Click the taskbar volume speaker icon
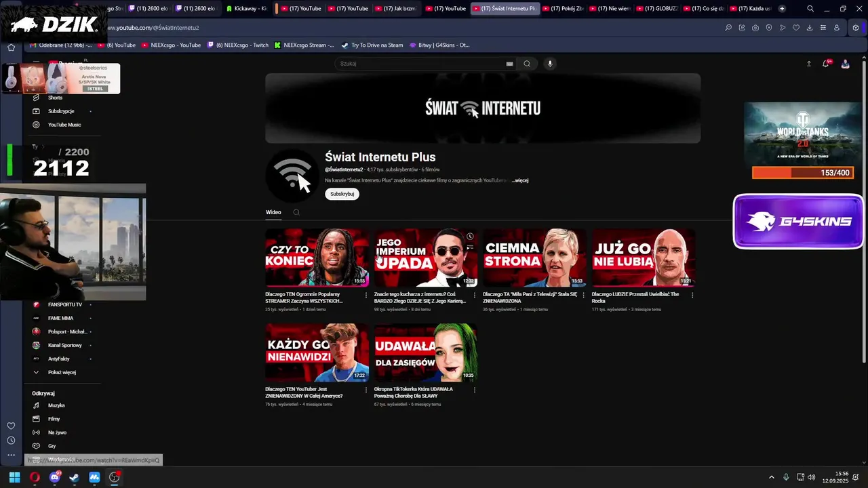The image size is (868, 488). point(812,477)
